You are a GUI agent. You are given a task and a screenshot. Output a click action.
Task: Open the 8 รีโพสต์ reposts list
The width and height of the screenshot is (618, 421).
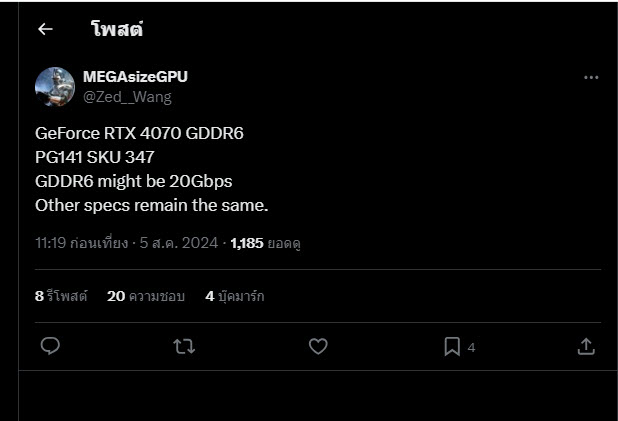pos(61,296)
